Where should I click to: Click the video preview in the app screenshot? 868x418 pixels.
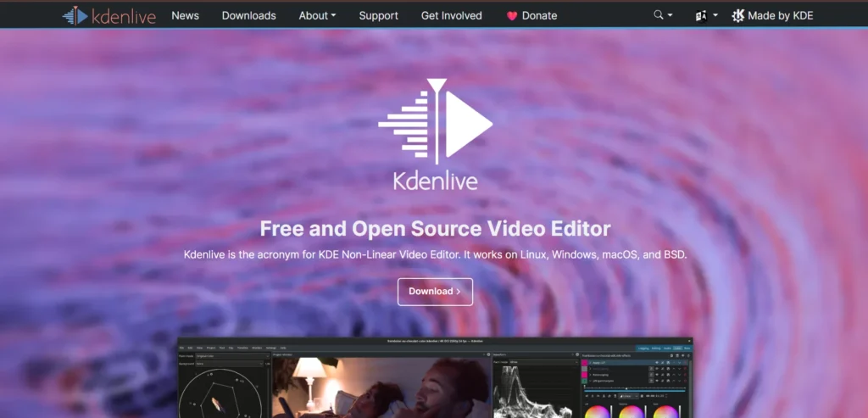(380, 387)
